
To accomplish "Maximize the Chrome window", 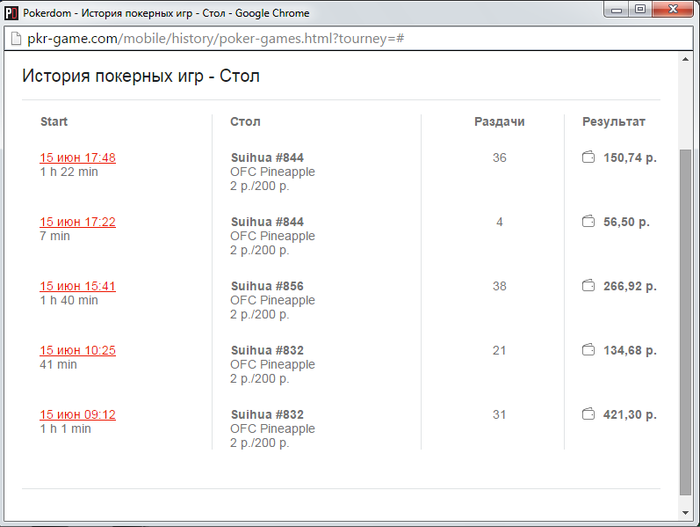I will 640,9.
